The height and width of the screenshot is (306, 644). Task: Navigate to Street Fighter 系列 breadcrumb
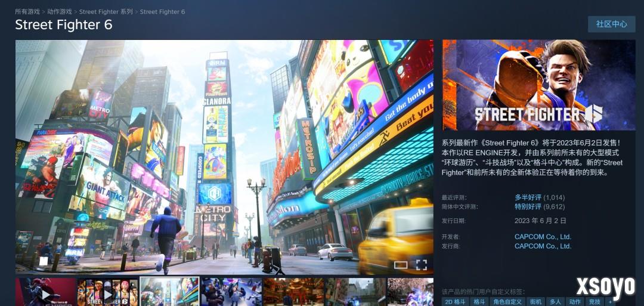(x=106, y=12)
